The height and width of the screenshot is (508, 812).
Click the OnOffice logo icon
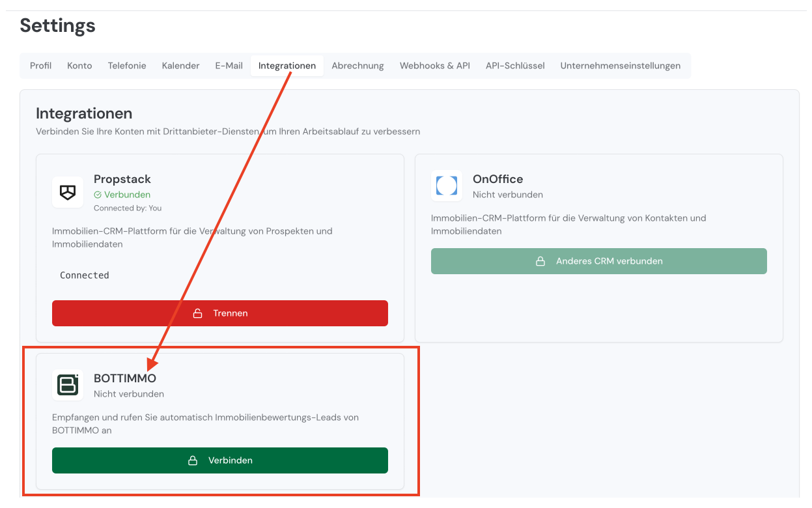click(447, 186)
